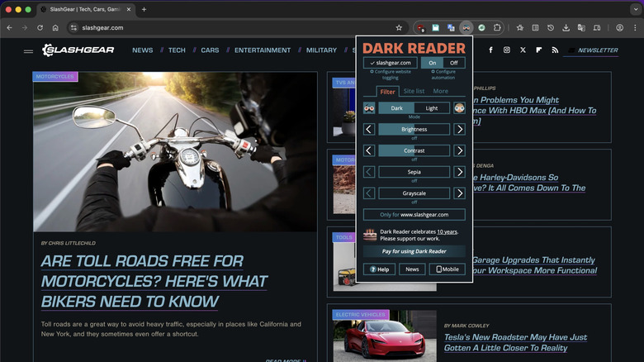This screenshot has width=644, height=362.
Task: Visit SlashGear Facebook page icon
Action: click(x=490, y=50)
